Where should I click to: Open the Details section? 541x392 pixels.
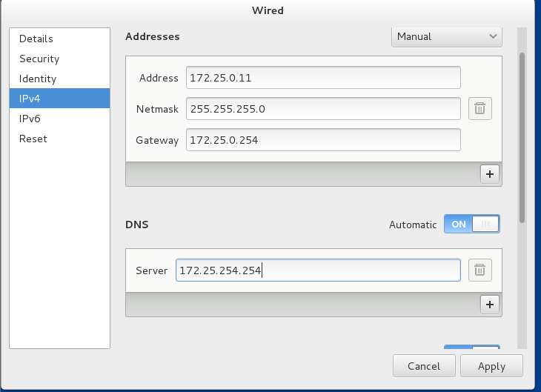tap(60, 39)
